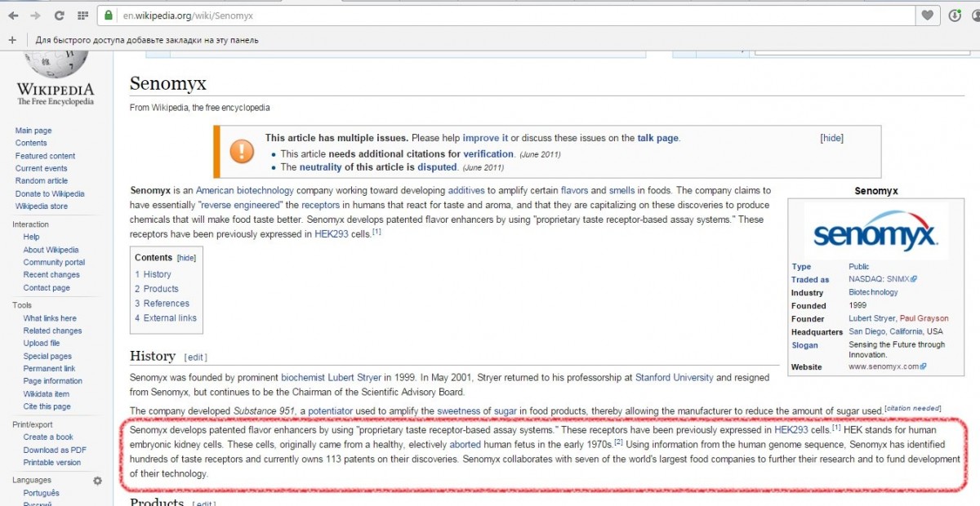
Task: Open the Languages settings gear icon
Action: 97,481
